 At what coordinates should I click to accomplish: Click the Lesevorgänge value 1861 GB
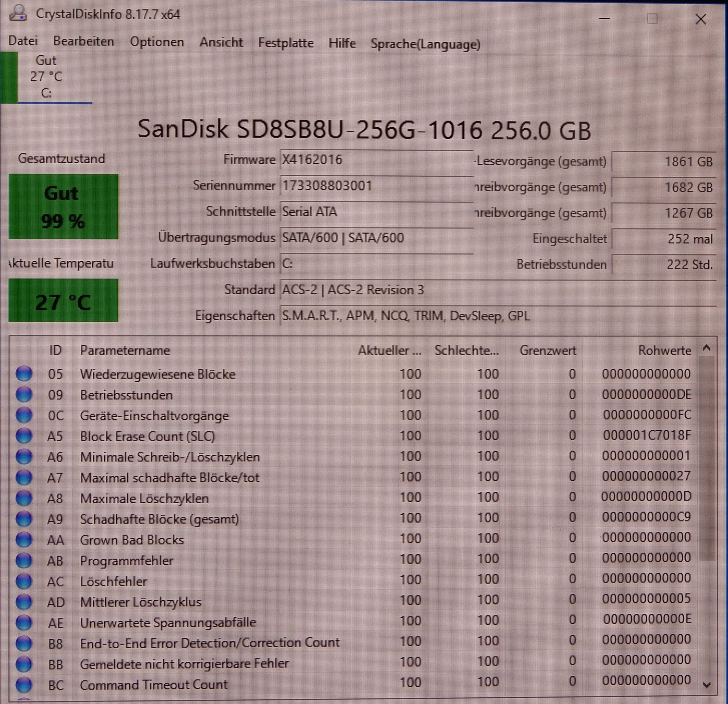coord(664,162)
